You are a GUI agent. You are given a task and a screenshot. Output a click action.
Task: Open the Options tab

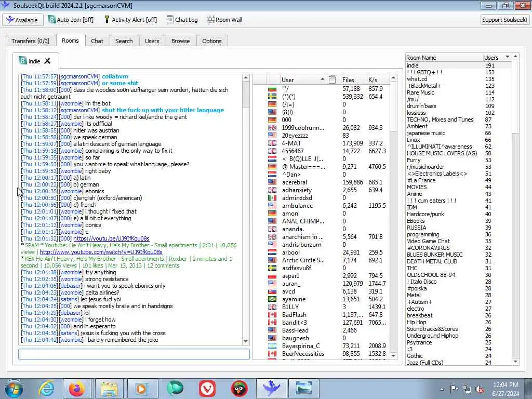(x=212, y=41)
